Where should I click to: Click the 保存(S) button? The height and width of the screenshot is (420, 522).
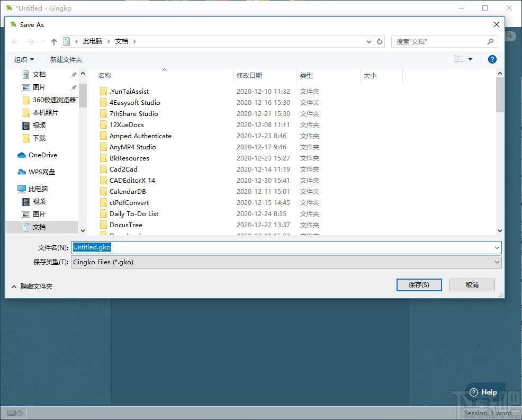(419, 285)
